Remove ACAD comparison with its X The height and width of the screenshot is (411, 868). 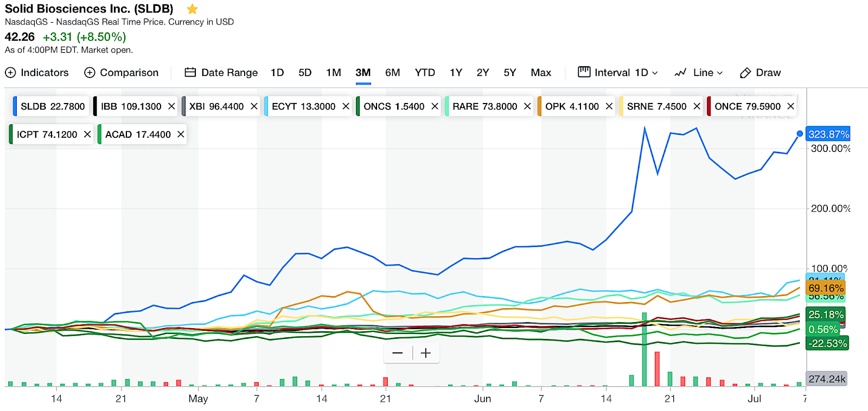[181, 134]
